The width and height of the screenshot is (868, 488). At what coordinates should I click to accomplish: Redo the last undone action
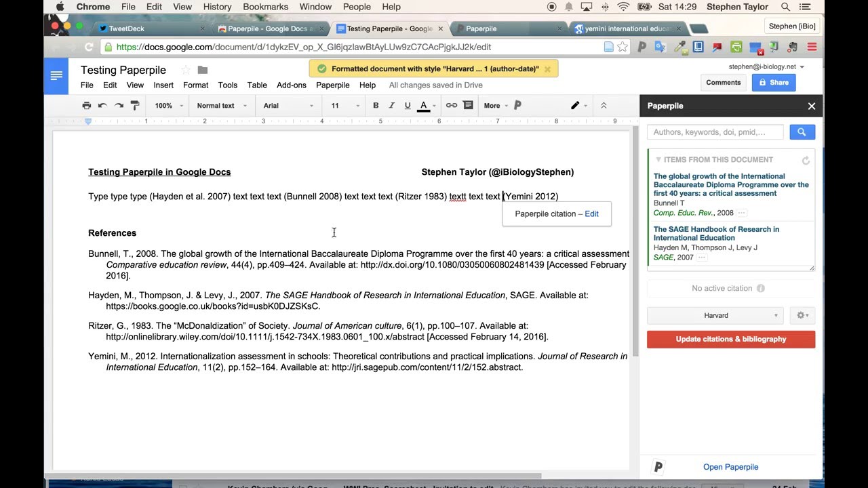(119, 106)
